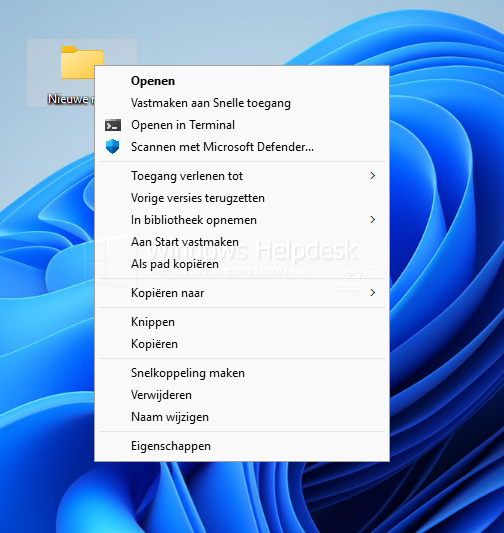Start Scannen met Microsoft Defender
Image resolution: width=504 pixels, height=533 pixels.
point(242,147)
